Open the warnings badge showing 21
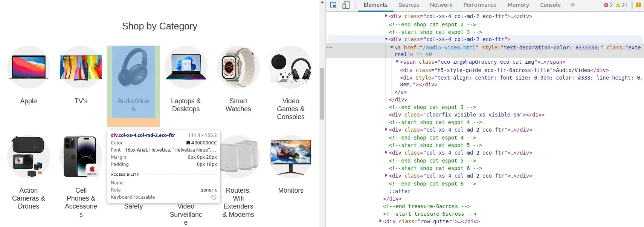This screenshot has width=644, height=227. point(622,5)
